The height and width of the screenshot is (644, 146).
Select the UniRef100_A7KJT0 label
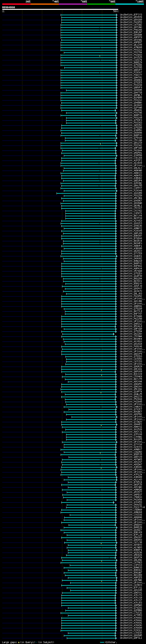pyautogui.click(x=131, y=595)
